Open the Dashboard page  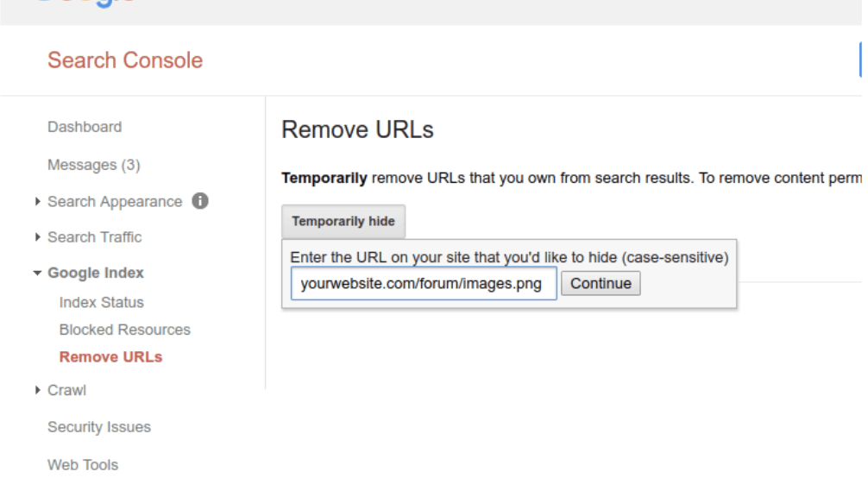[x=85, y=127]
